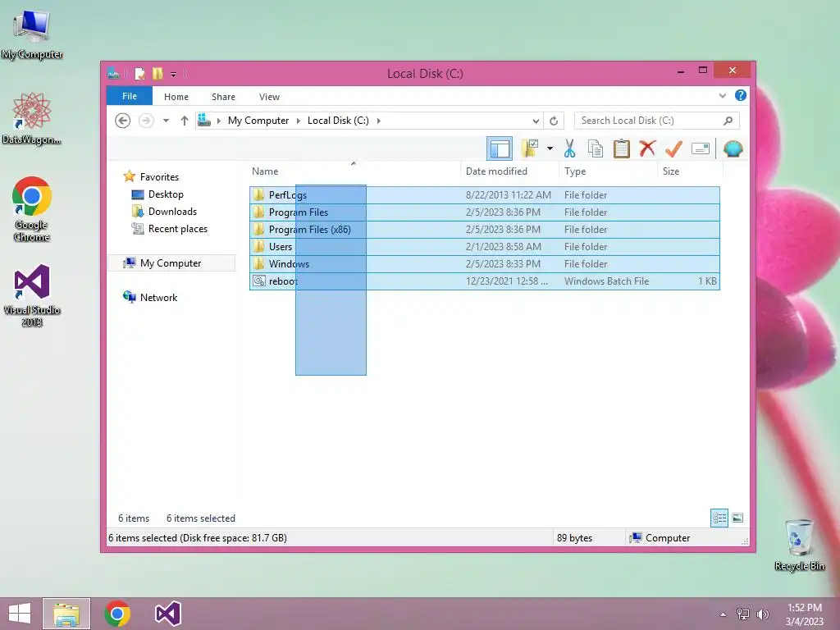Image resolution: width=840 pixels, height=630 pixels.
Task: Expand the ribbon chevron
Action: 722,96
